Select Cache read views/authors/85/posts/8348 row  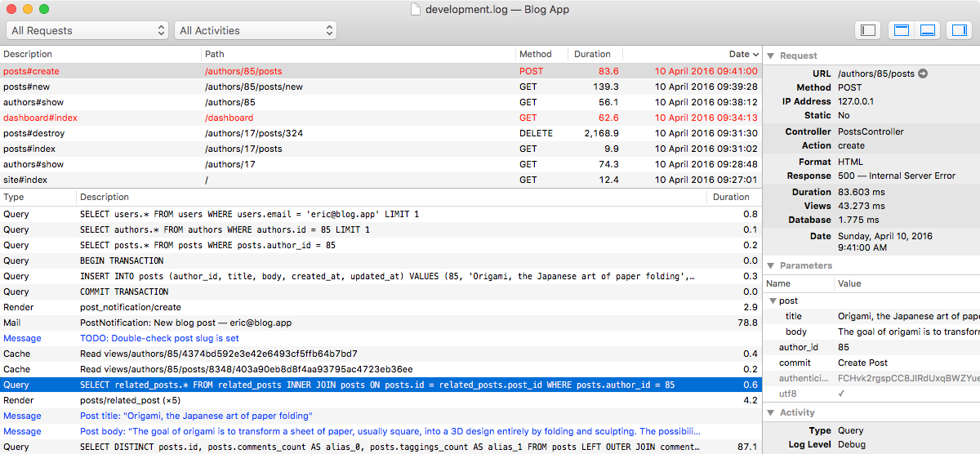coord(381,369)
